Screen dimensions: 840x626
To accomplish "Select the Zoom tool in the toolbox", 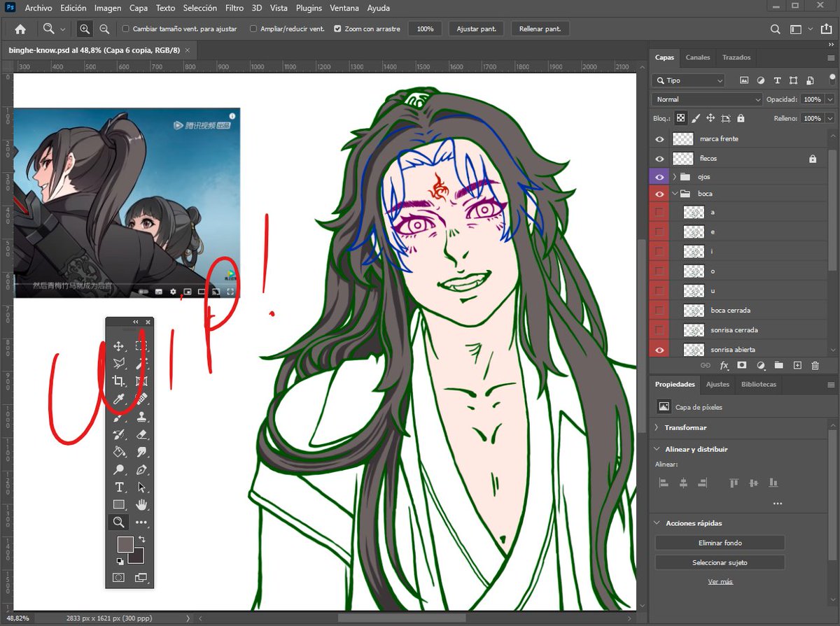I will (119, 522).
